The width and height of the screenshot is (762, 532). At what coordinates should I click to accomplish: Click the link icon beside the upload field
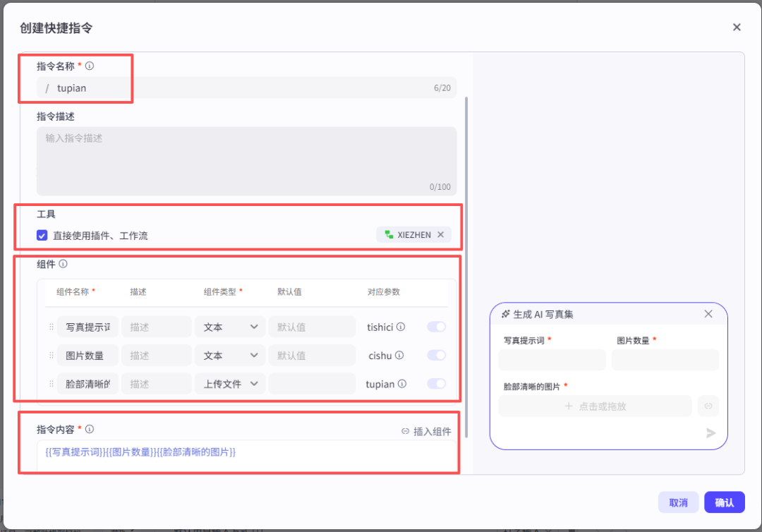(708, 406)
